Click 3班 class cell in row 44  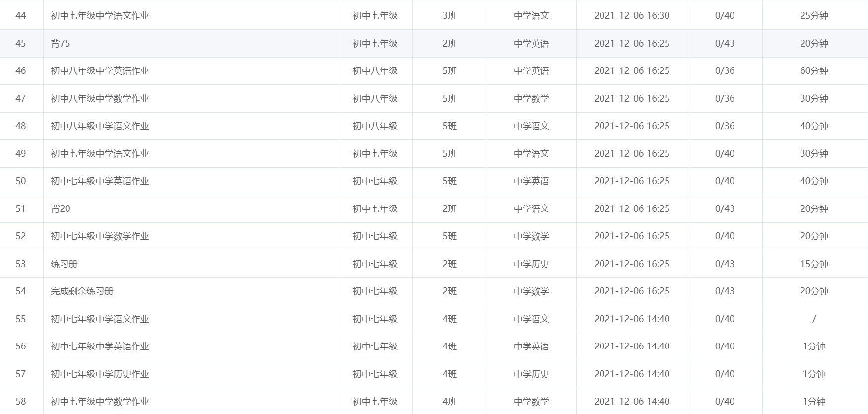(449, 16)
